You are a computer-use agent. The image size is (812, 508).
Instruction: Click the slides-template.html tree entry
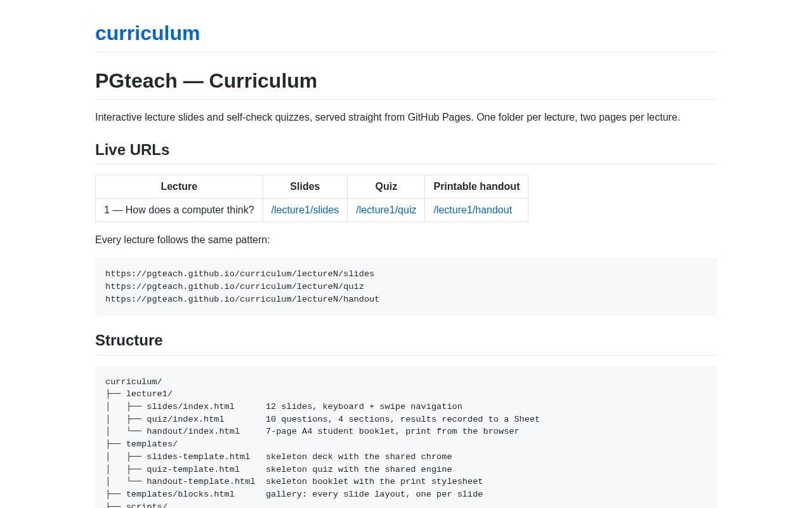click(x=198, y=457)
